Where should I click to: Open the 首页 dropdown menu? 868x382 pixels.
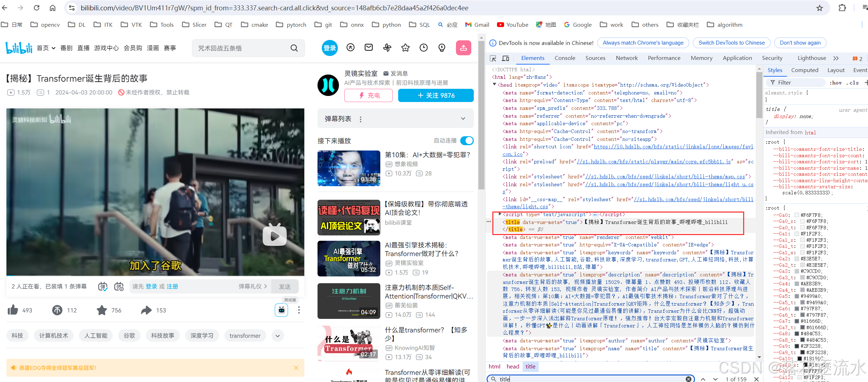click(x=46, y=48)
